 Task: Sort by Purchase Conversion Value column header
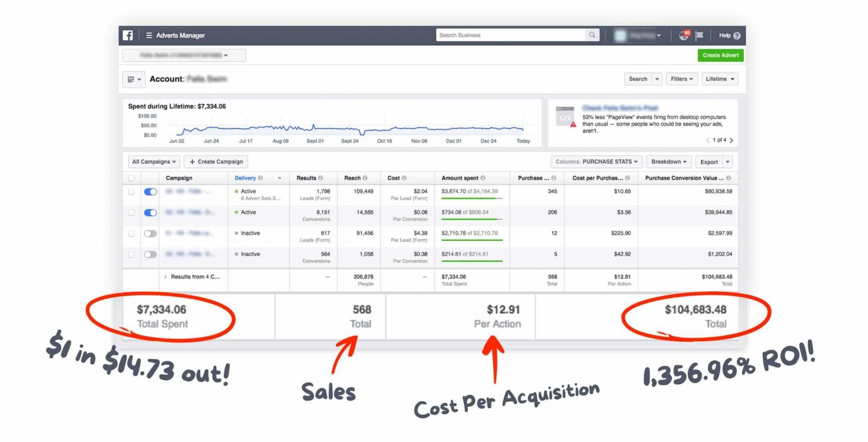684,178
